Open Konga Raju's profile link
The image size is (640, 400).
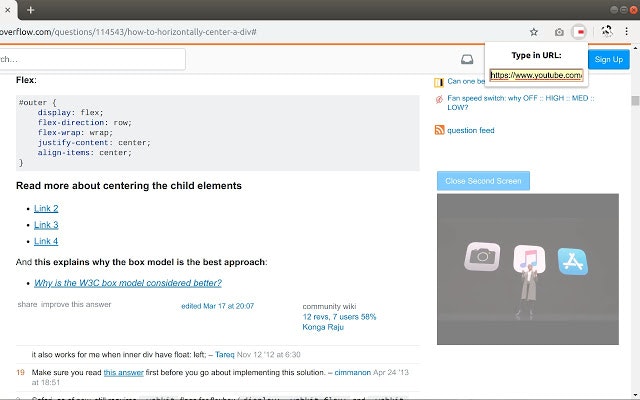[x=323, y=327]
